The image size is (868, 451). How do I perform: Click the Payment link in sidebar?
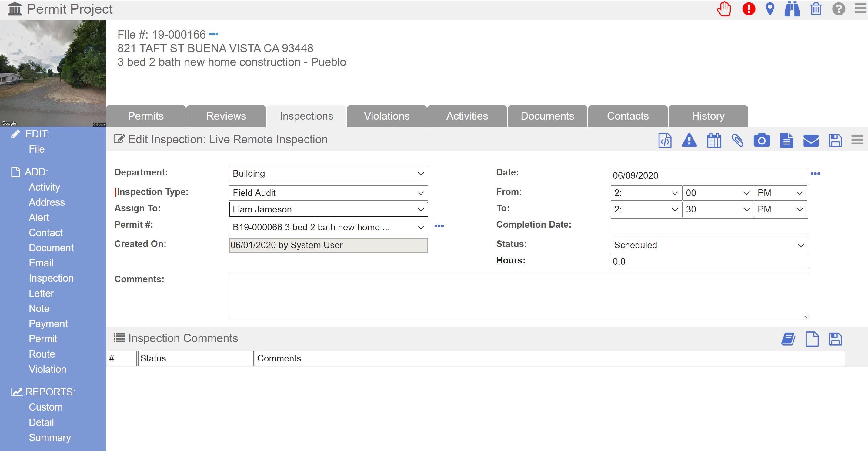coord(48,324)
